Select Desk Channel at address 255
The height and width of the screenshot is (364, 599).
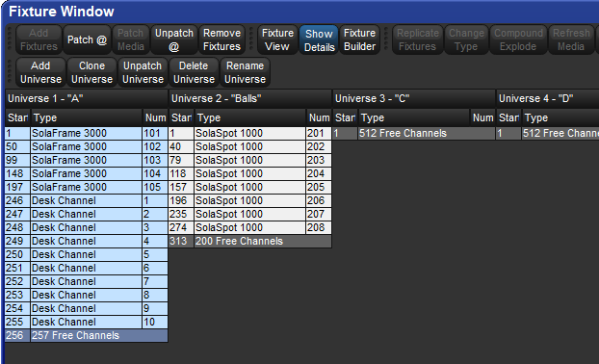[87, 322]
